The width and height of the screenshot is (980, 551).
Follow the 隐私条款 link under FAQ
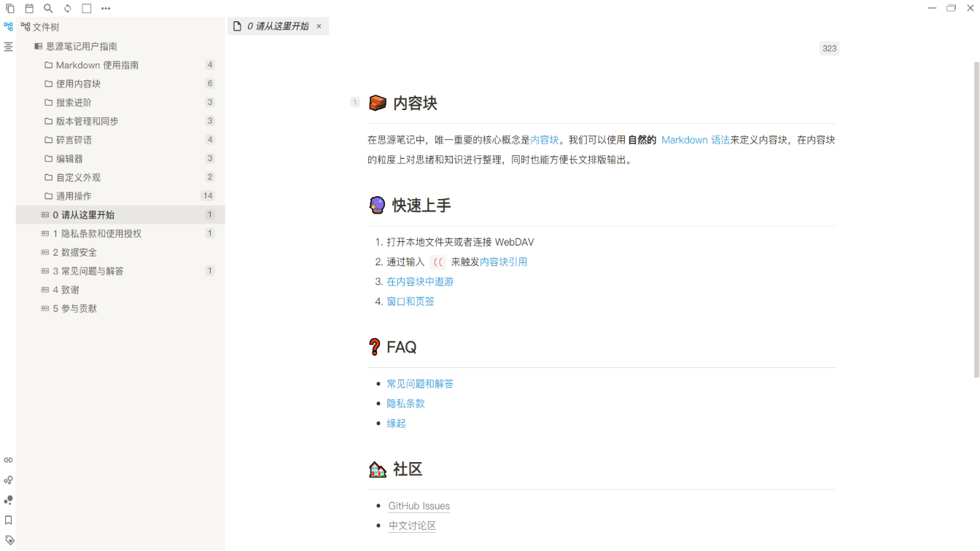tap(406, 403)
